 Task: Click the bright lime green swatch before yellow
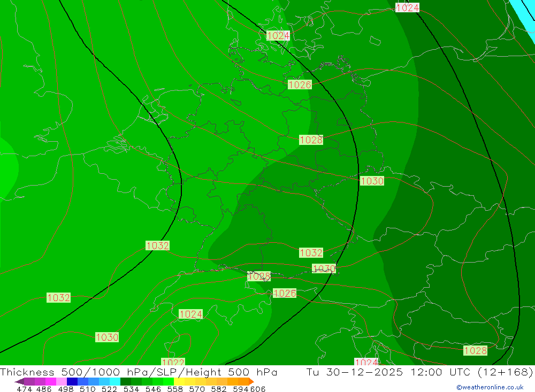(169, 381)
